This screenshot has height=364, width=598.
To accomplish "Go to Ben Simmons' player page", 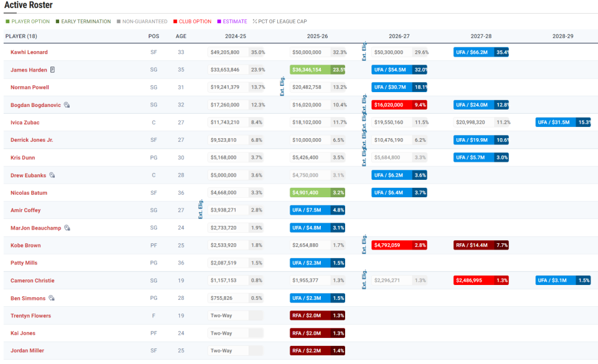I will pyautogui.click(x=28, y=298).
